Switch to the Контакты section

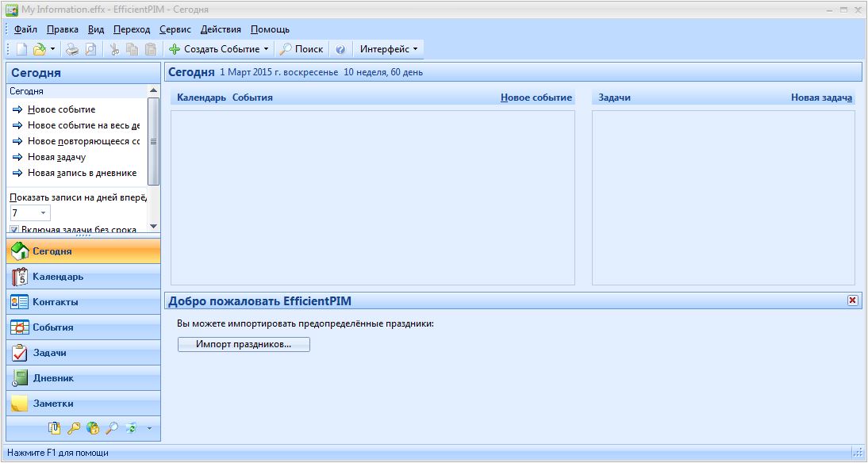(83, 302)
